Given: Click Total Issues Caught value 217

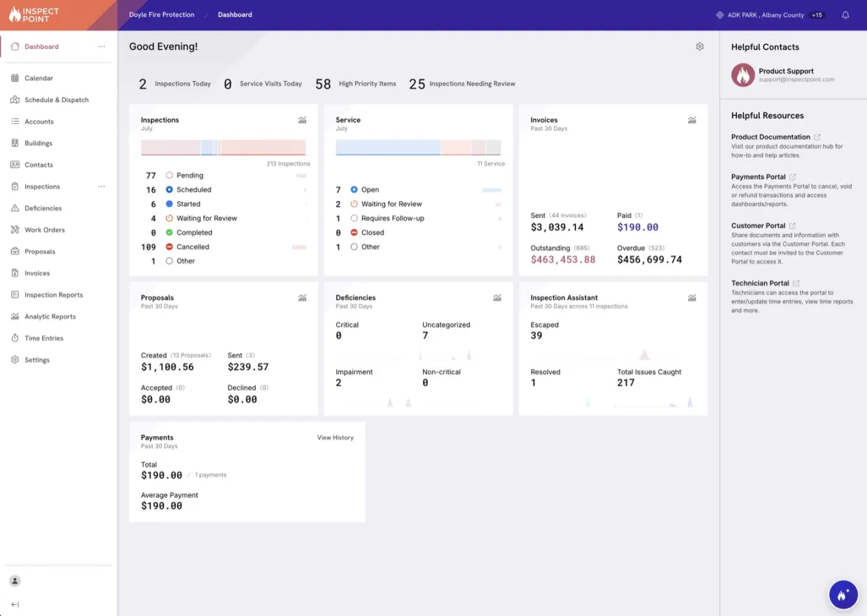Looking at the screenshot, I should pos(626,382).
